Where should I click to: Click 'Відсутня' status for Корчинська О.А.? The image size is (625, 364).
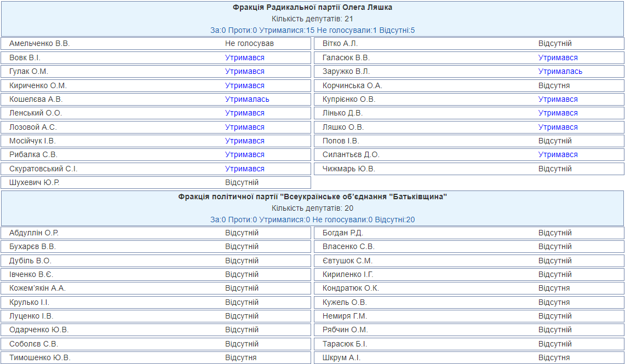554,85
